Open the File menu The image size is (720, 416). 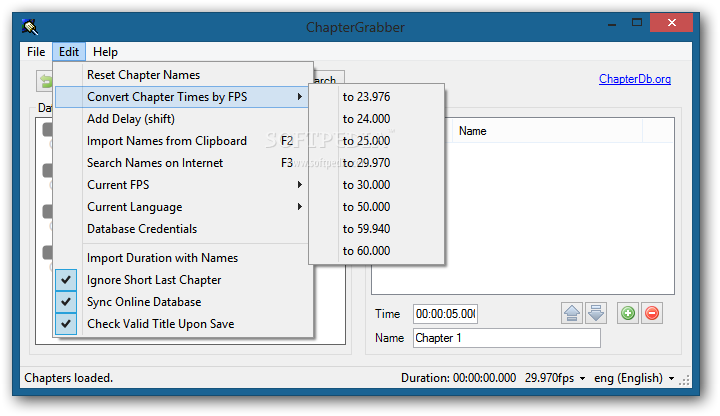point(36,52)
